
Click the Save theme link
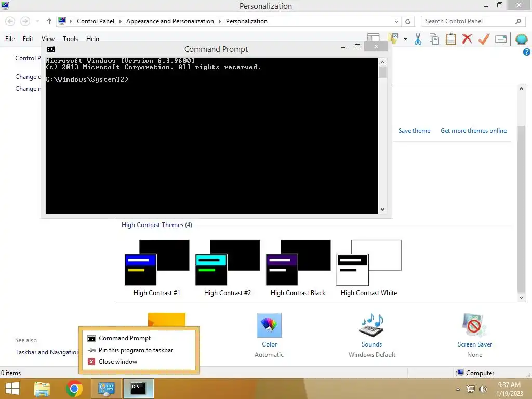[414, 131]
